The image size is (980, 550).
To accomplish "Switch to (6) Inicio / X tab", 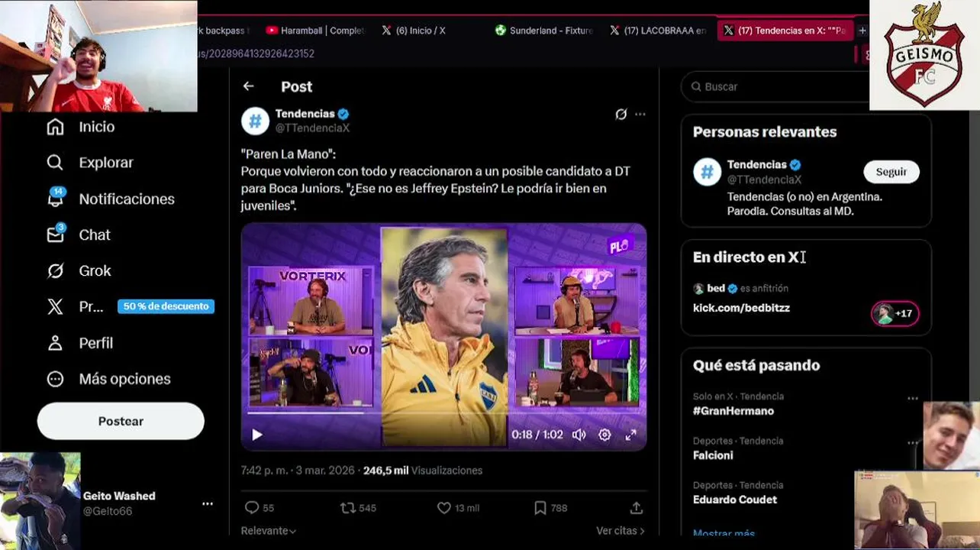I will click(414, 31).
